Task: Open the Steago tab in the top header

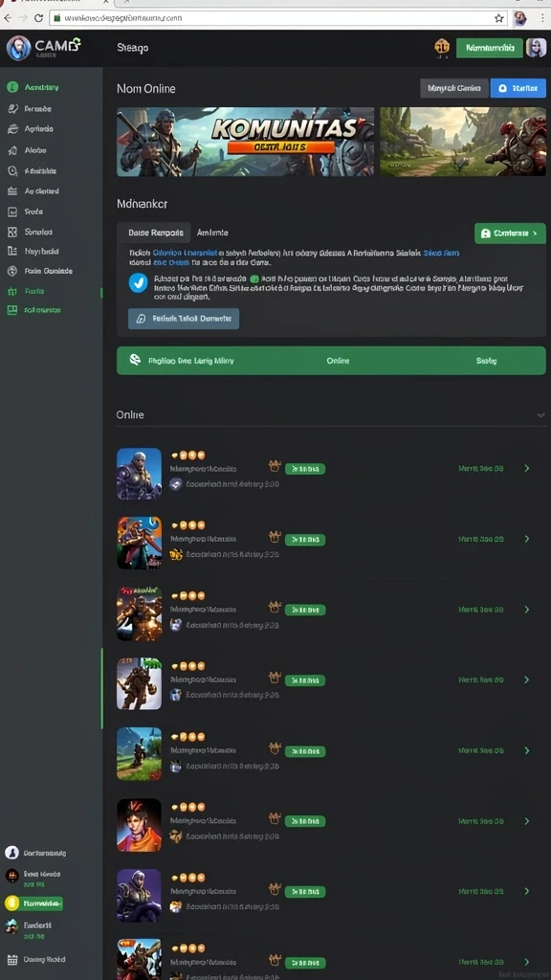Action: coord(132,48)
